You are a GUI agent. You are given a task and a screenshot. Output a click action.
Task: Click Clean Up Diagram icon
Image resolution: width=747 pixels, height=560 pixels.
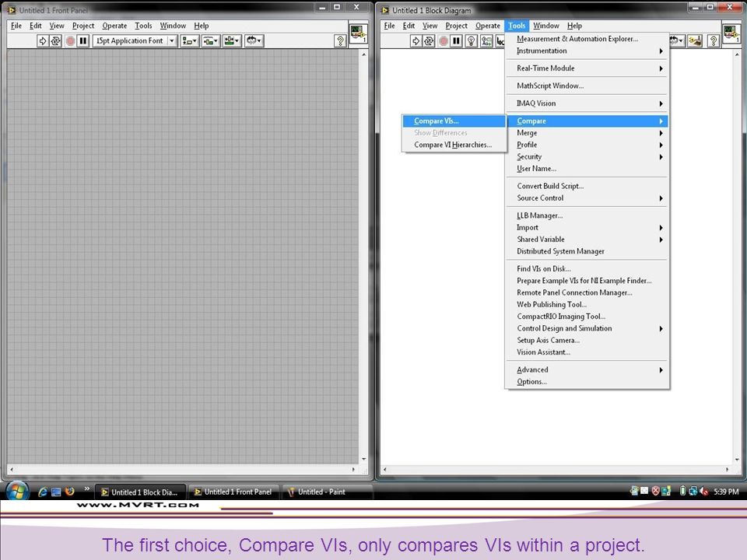(695, 41)
